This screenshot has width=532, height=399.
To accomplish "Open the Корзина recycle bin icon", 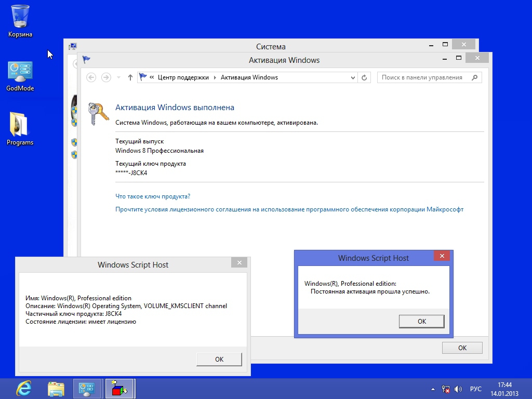I will point(20,21).
